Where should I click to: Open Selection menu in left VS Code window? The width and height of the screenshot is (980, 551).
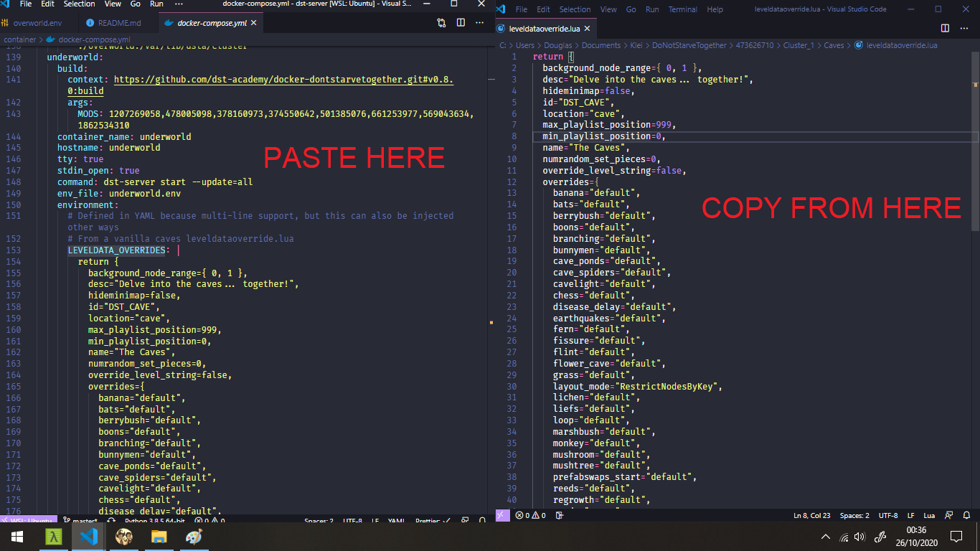coord(79,4)
